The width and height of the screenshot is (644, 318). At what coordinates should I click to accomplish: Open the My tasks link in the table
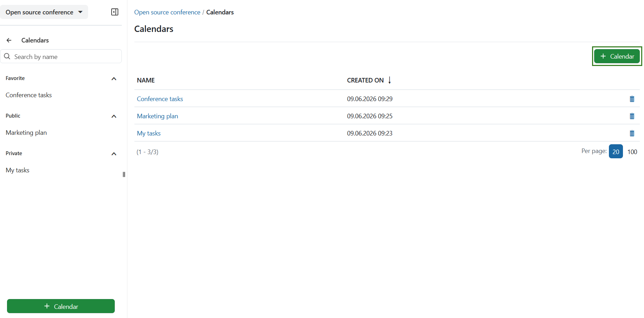[x=149, y=133]
